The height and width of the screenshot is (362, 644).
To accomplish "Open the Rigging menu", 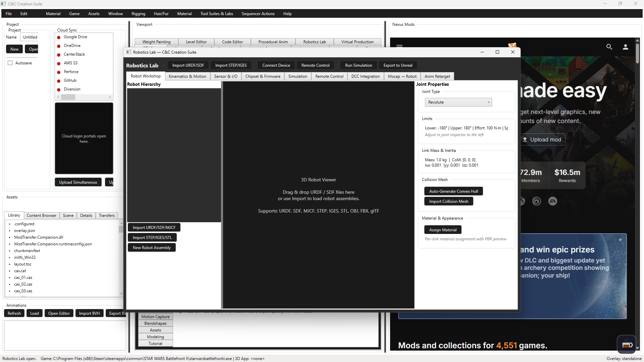I will pos(138,13).
